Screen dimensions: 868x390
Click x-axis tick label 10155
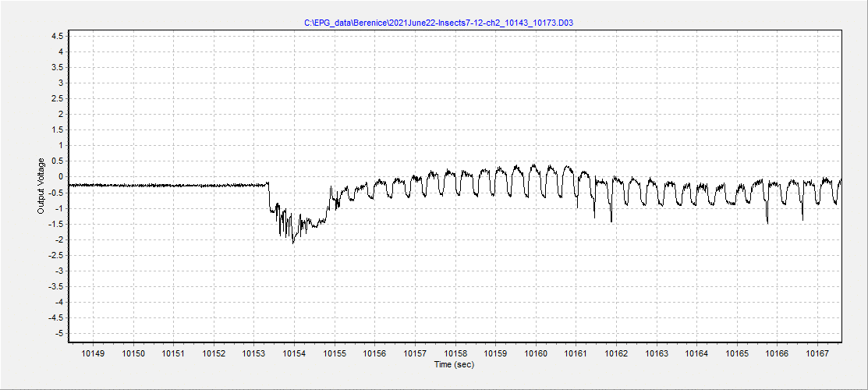pos(335,353)
